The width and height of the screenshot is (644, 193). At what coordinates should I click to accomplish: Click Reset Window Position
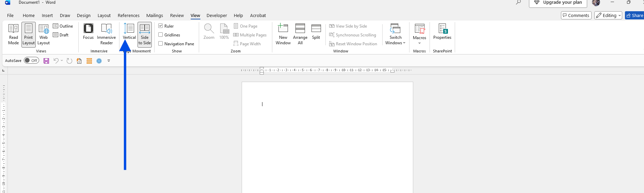(x=353, y=44)
